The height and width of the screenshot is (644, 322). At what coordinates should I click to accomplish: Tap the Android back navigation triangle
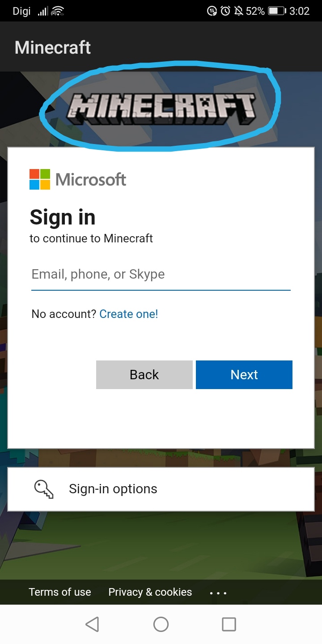pos(92,624)
